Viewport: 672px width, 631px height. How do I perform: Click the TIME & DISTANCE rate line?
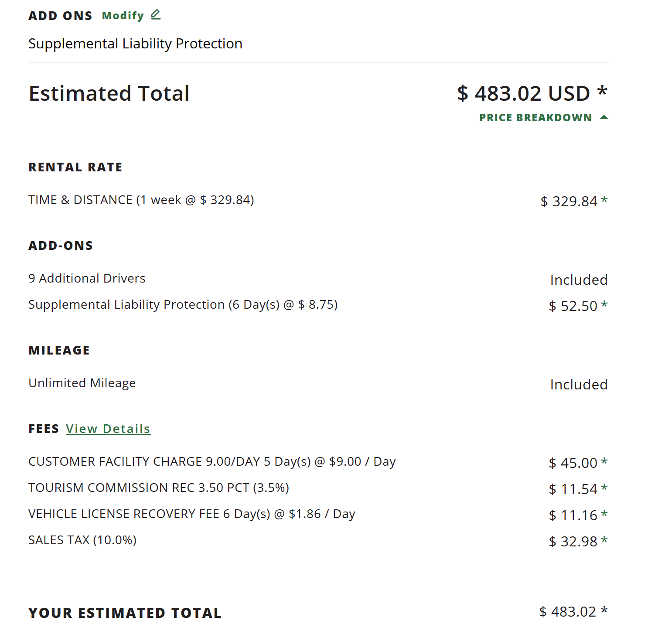[141, 200]
